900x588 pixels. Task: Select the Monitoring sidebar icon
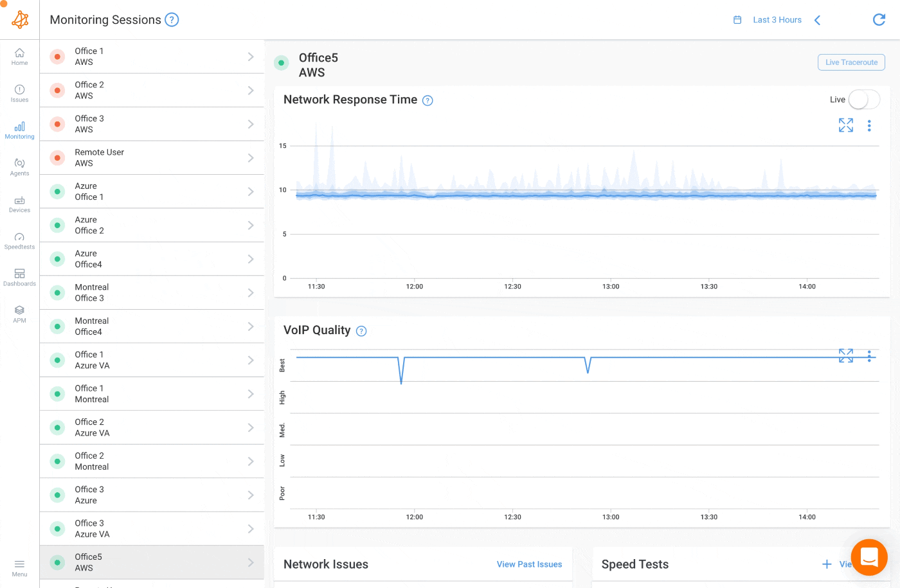coord(19,130)
